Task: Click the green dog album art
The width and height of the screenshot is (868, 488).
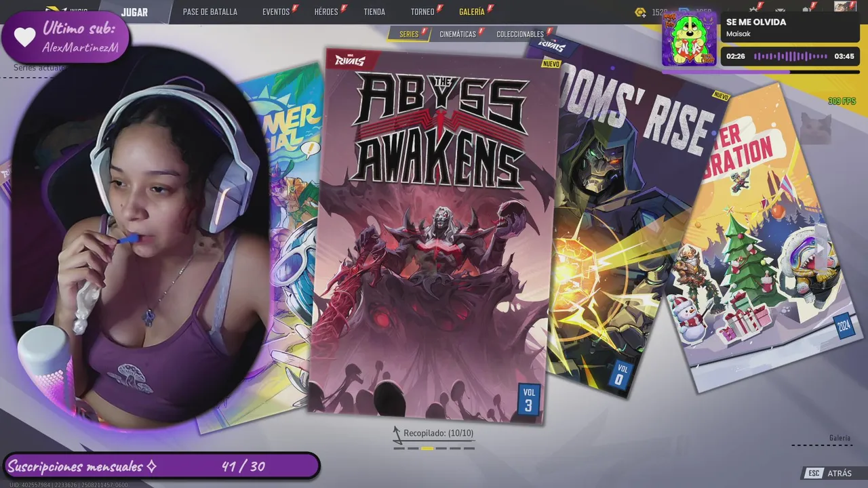Action: [x=689, y=39]
